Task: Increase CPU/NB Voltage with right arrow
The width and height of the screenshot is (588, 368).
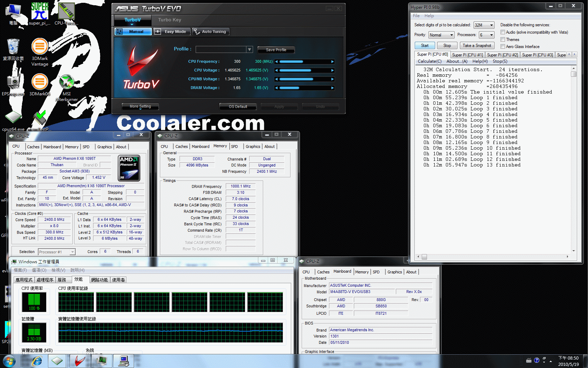Action: (x=332, y=79)
